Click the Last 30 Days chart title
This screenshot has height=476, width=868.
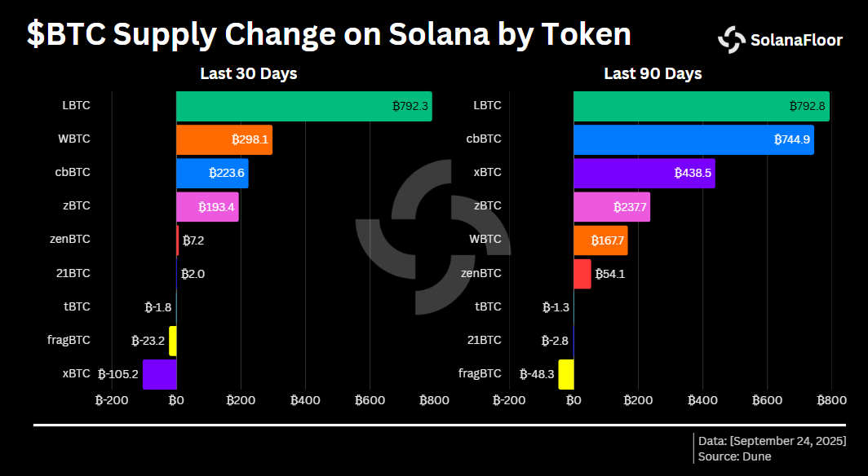tap(249, 74)
